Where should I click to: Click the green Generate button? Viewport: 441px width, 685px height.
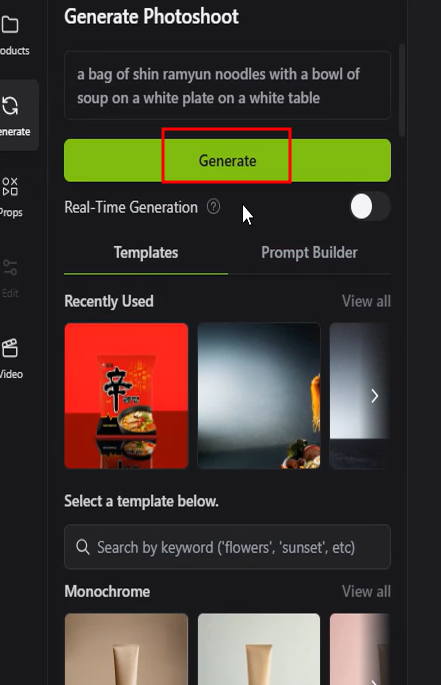(227, 160)
